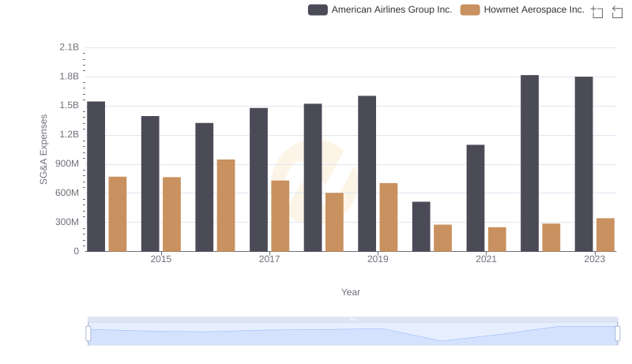Click the zoom reset restore icon
632x364 pixels.
[617, 12]
